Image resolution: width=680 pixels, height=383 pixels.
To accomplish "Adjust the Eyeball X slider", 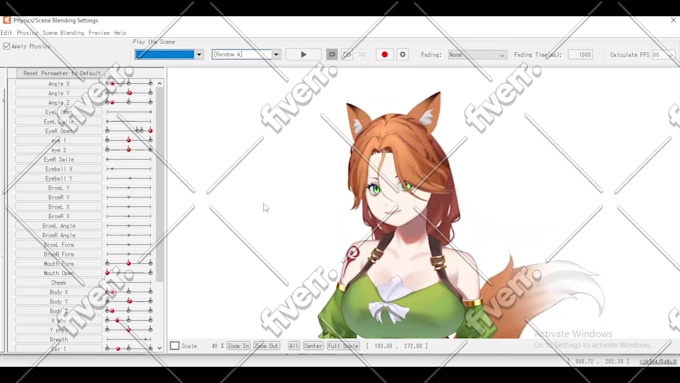I will point(129,169).
